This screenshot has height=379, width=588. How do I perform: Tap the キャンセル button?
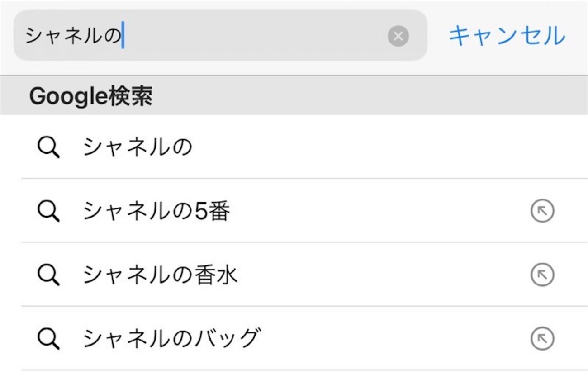pyautogui.click(x=507, y=36)
